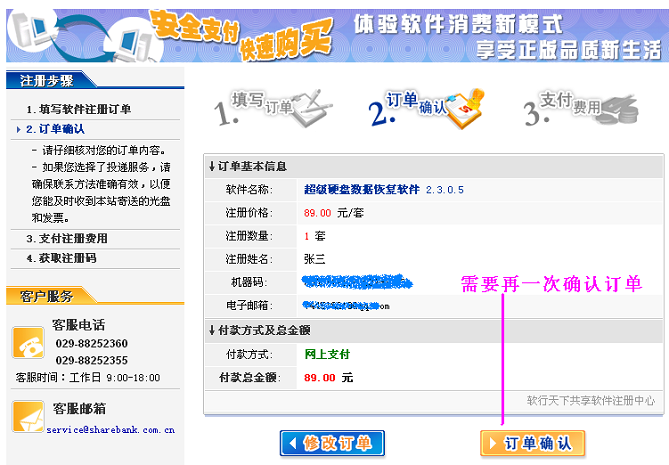Click the 客户服务 panel header
Screen dimensions: 669x465
47,296
